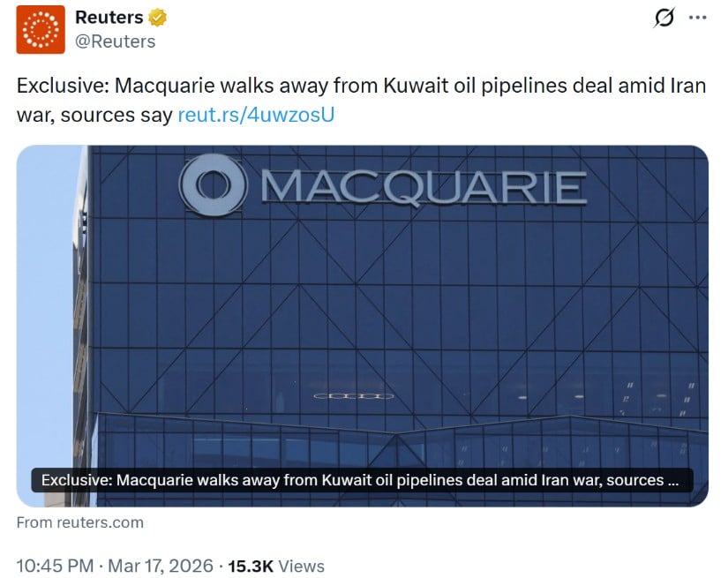Open the Reuters display name

tap(109, 18)
